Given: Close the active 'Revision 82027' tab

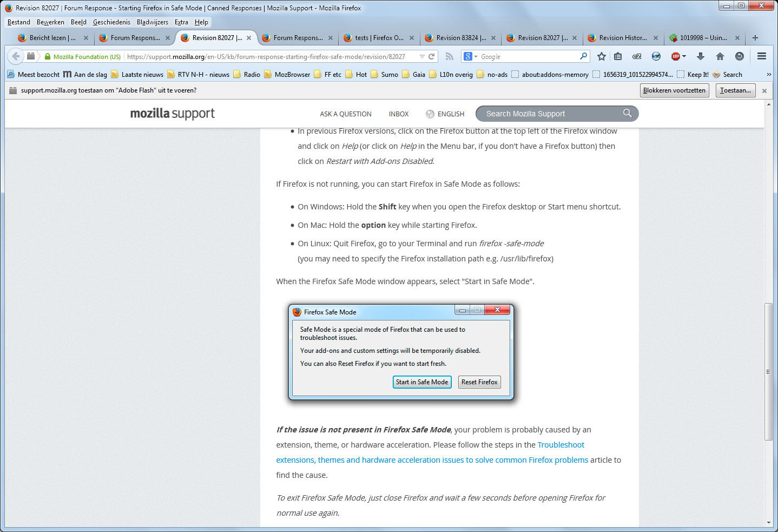Looking at the screenshot, I should point(249,38).
